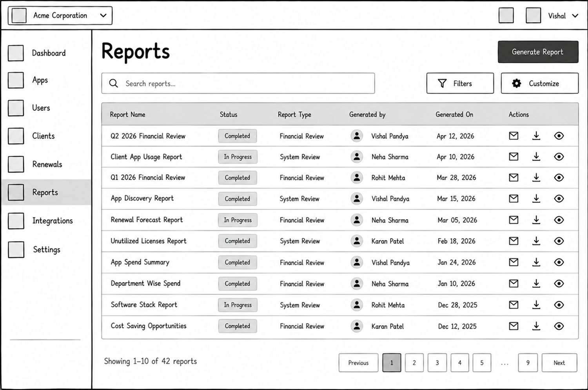
Task: View the Cost Saving Opportunities report
Action: point(559,326)
